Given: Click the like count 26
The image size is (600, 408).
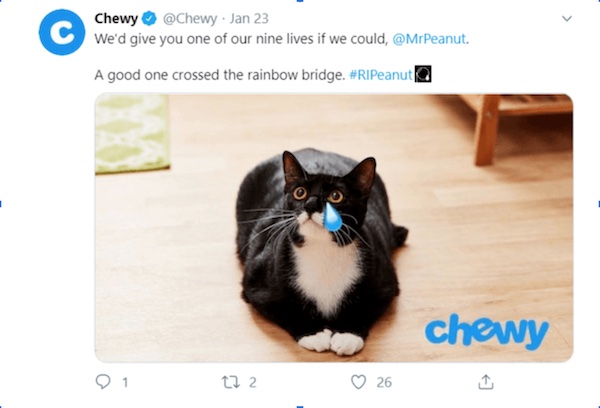Looking at the screenshot, I should click(x=384, y=382).
